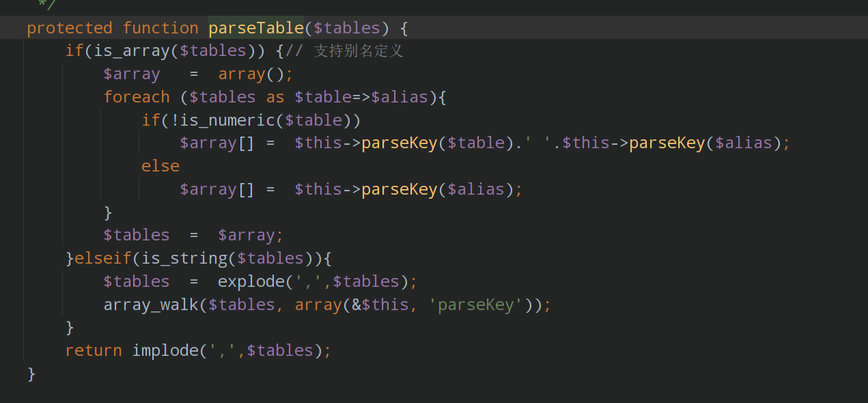
Task: Click the function keyword in the declaration
Action: 160,28
